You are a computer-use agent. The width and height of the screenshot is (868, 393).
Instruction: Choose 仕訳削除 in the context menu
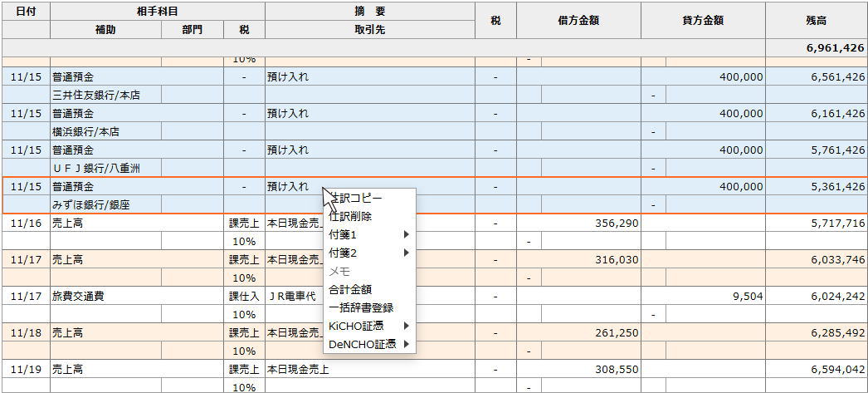click(x=350, y=216)
